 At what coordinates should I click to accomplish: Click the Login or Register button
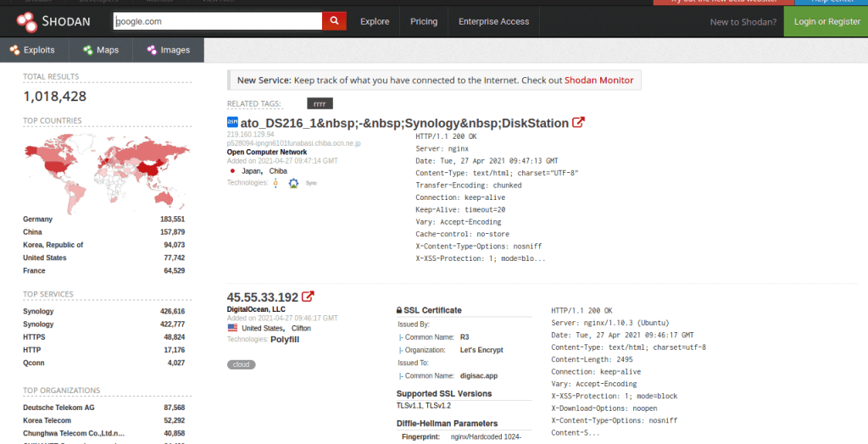pyautogui.click(x=826, y=21)
